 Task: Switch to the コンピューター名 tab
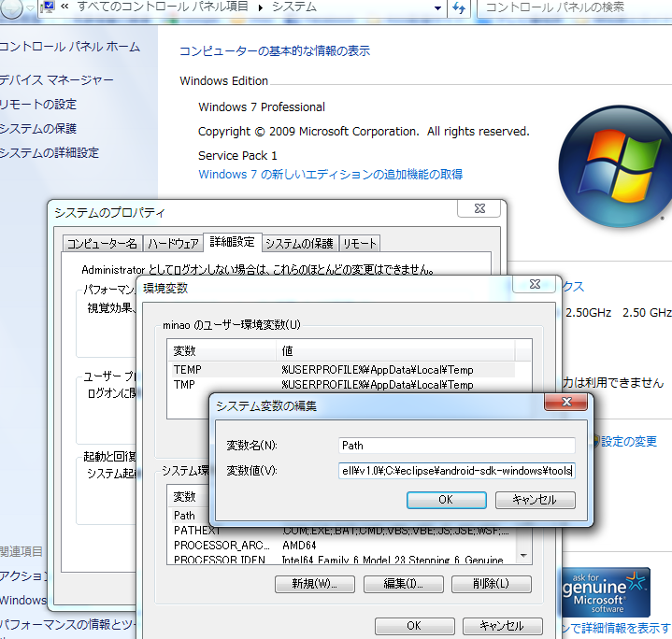click(102, 244)
